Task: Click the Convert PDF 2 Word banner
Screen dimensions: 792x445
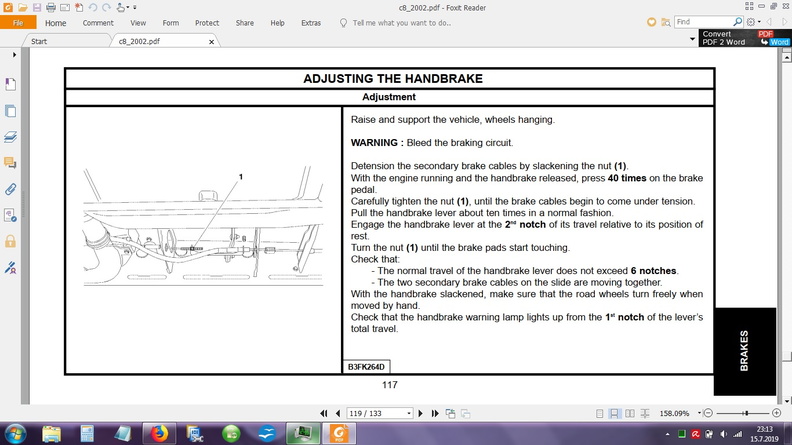Action: pyautogui.click(x=744, y=38)
